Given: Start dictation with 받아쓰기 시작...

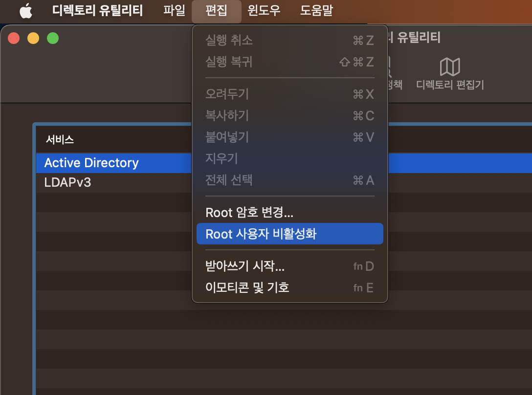Looking at the screenshot, I should [x=290, y=266].
